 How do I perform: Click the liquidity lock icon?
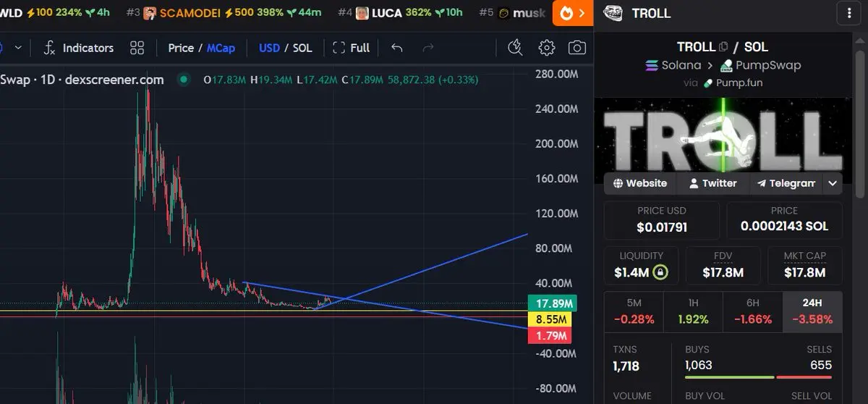tap(659, 273)
